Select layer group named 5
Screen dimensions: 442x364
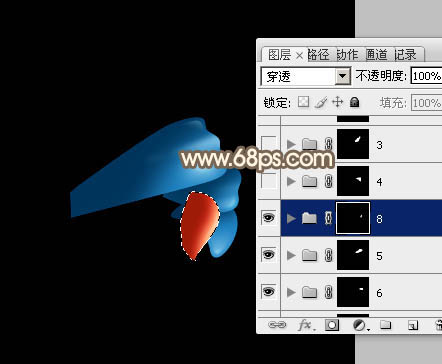361,255
